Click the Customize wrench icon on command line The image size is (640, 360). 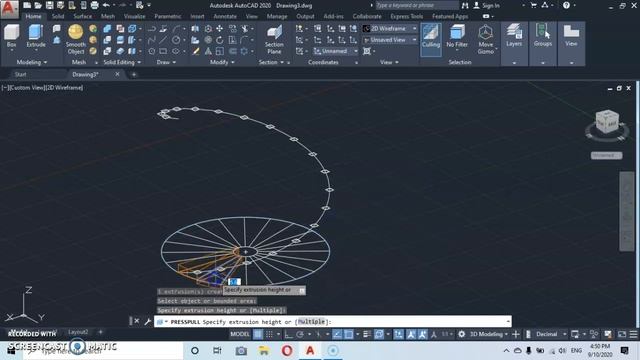click(148, 321)
